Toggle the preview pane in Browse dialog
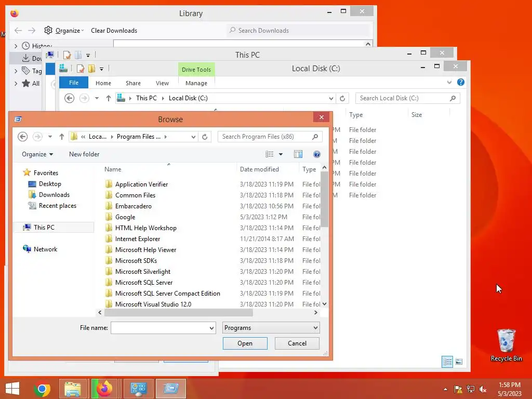The width and height of the screenshot is (532, 399). click(x=298, y=154)
